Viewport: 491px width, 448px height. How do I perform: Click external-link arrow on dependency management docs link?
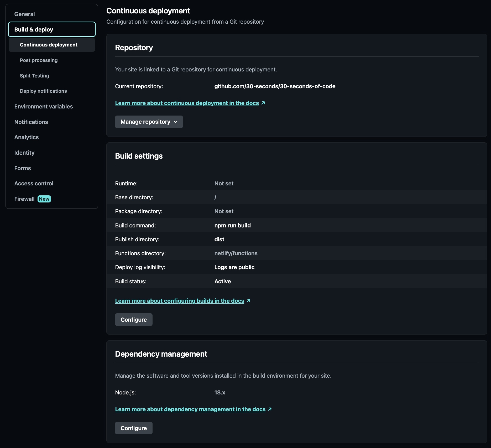(270, 409)
